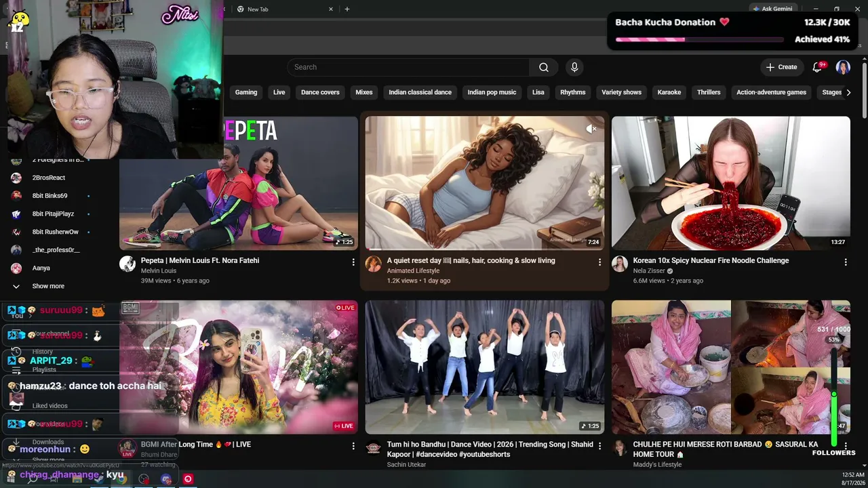868x488 pixels.
Task: Click the YouTube search magnifier button
Action: point(544,67)
